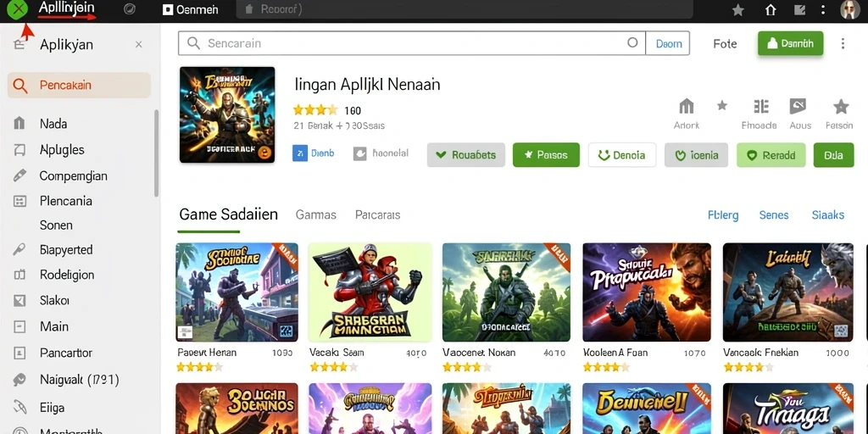Open the featured game cover thumbnail
Screen dimensions: 868x434
[x=227, y=114]
